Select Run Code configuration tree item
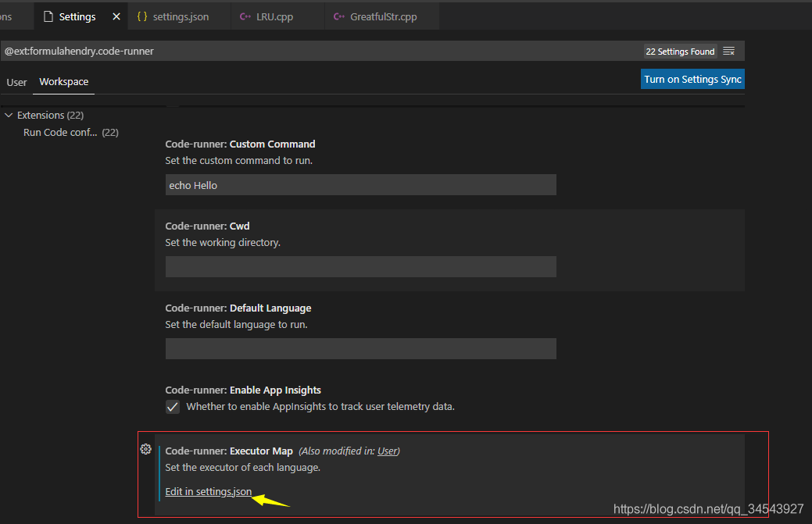 pos(71,133)
